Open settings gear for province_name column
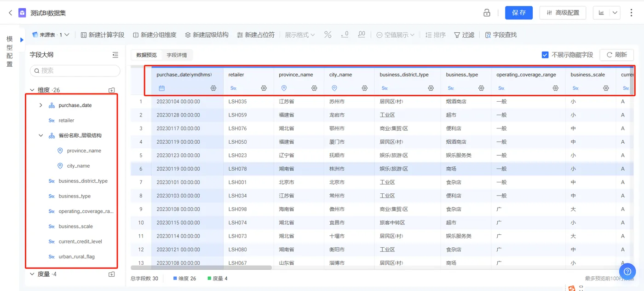 (314, 88)
